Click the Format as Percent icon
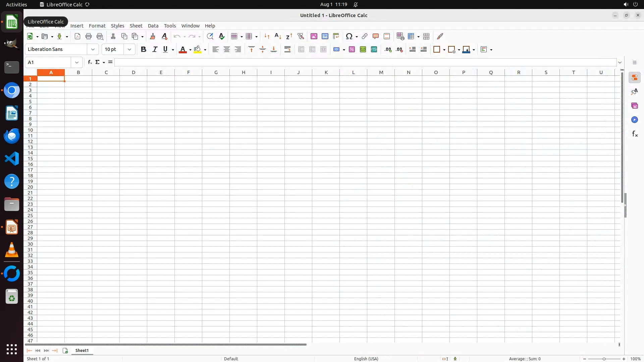The image size is (644, 362). tap(352, 49)
